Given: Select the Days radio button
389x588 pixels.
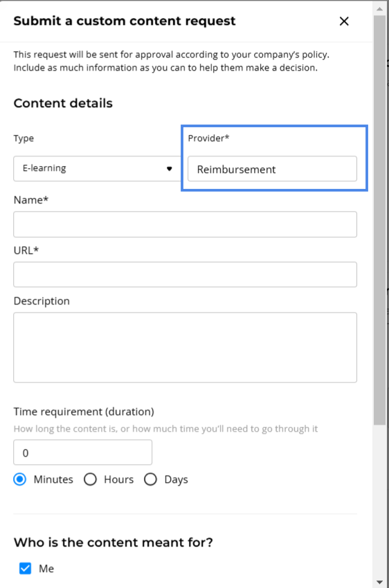Looking at the screenshot, I should (150, 479).
